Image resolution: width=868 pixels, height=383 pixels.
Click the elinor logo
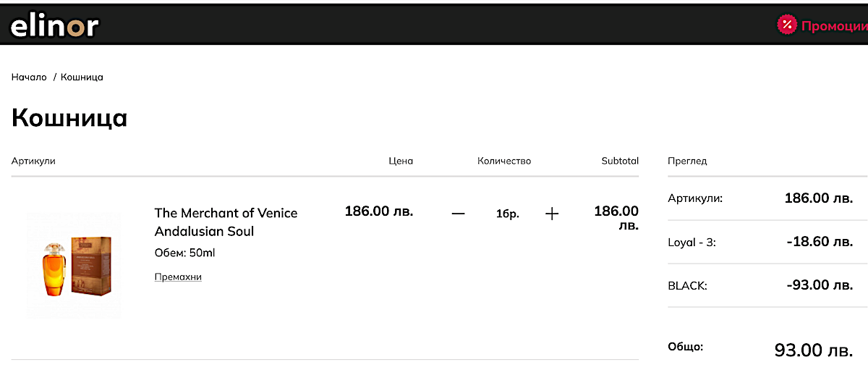click(54, 26)
